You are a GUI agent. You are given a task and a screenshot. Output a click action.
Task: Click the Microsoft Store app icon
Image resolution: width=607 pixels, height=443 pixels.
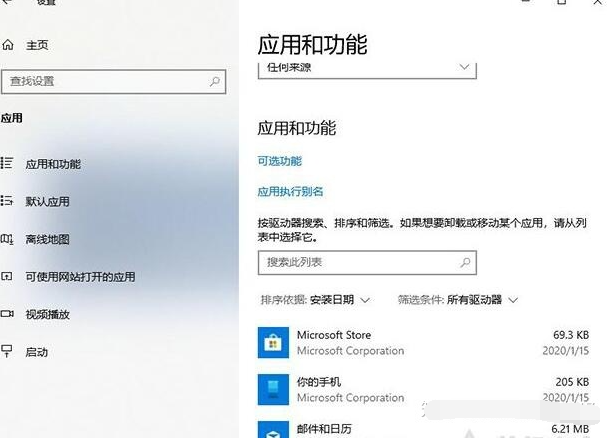click(273, 343)
